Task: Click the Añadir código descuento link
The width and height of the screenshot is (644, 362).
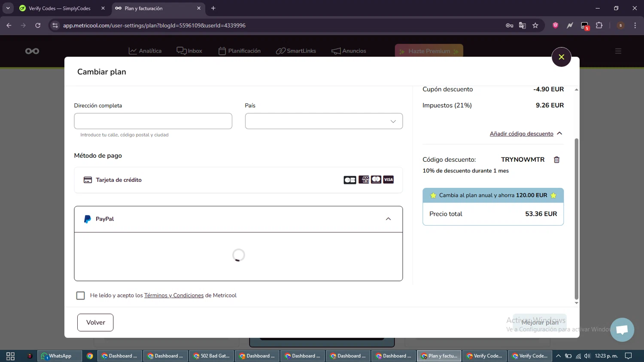Action: (x=522, y=134)
